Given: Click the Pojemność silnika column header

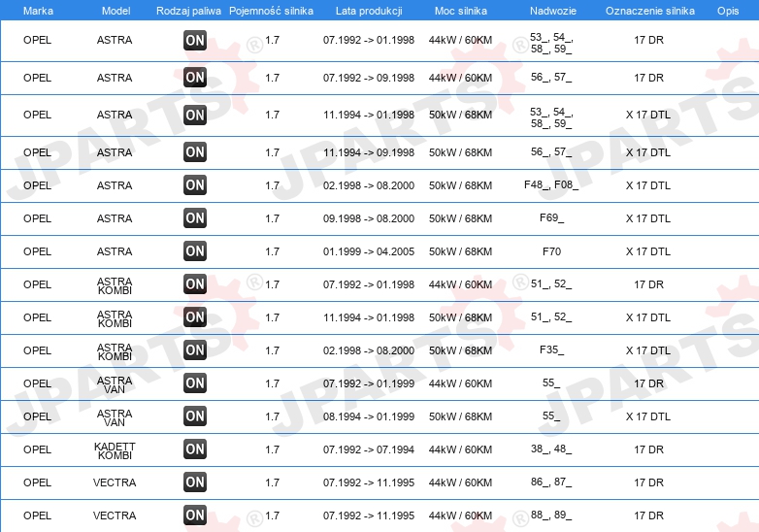Looking at the screenshot, I should click(271, 11).
